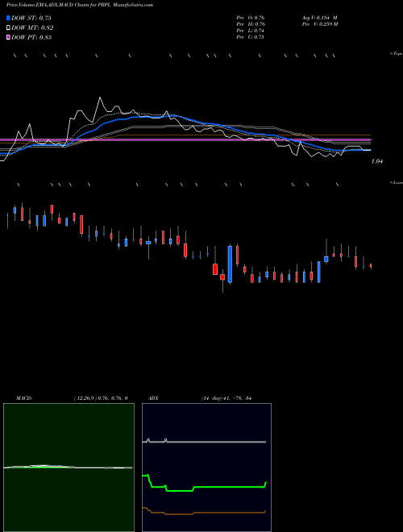Click the 'Pre H: 0.76' value

251,24
